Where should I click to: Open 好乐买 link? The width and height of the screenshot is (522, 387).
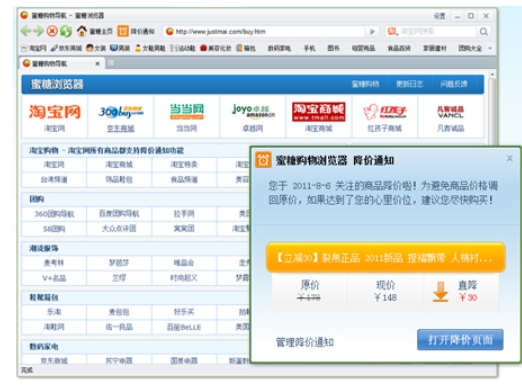(184, 312)
